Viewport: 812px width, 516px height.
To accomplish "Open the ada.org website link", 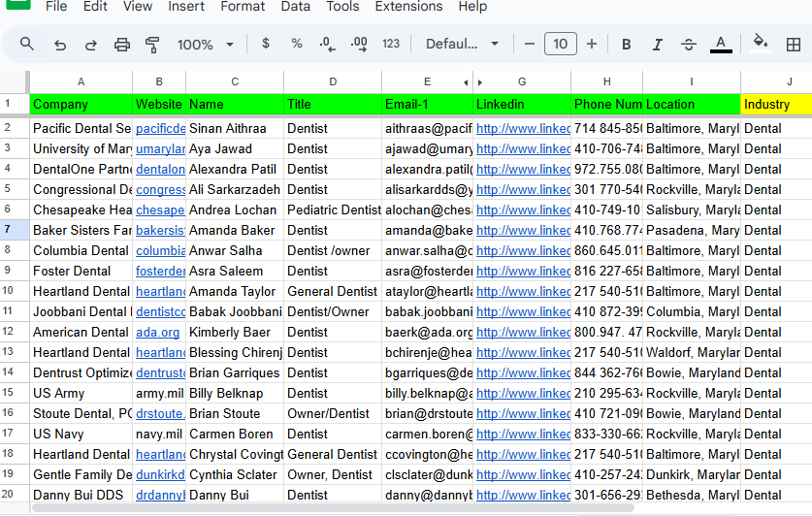I will tap(157, 333).
